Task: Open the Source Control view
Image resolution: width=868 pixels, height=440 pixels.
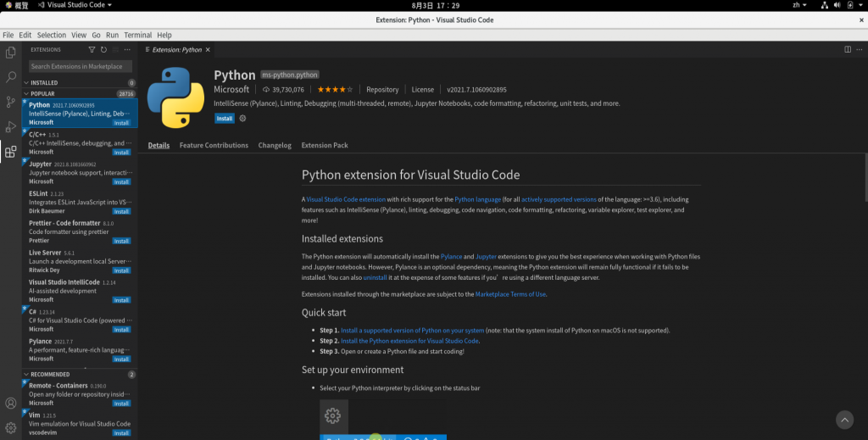Action: coord(10,102)
